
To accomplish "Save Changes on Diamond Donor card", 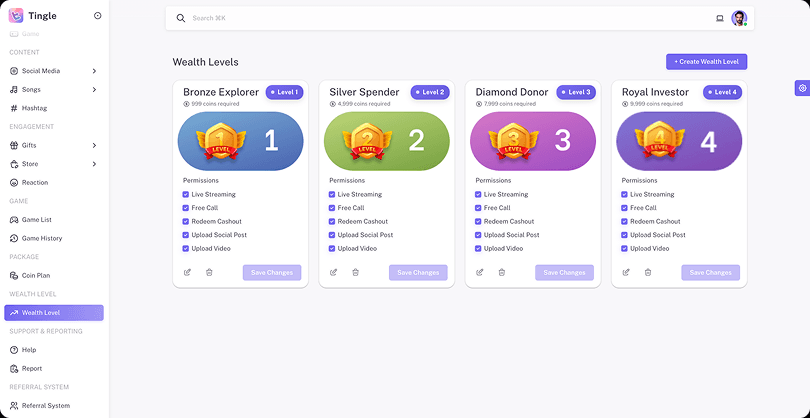I will 564,272.
